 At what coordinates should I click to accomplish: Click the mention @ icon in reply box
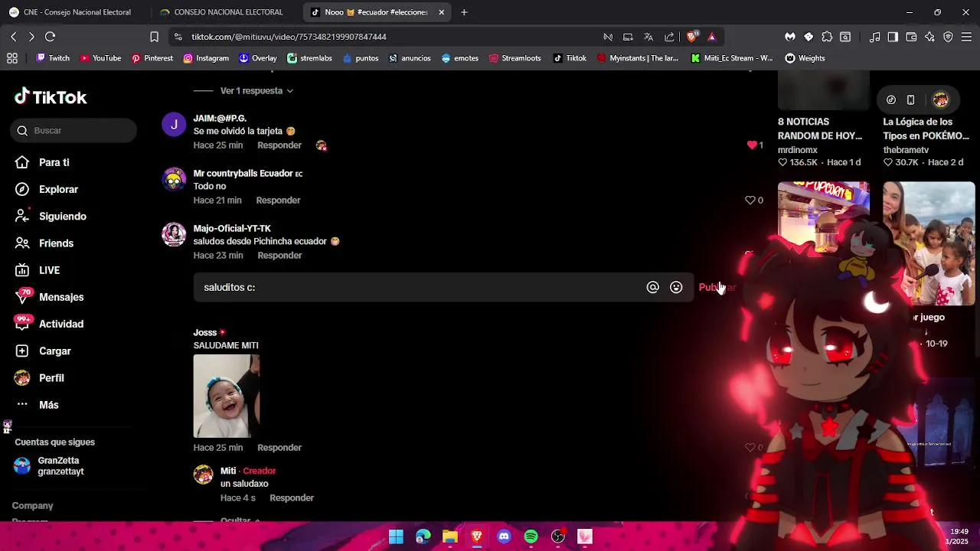point(652,288)
